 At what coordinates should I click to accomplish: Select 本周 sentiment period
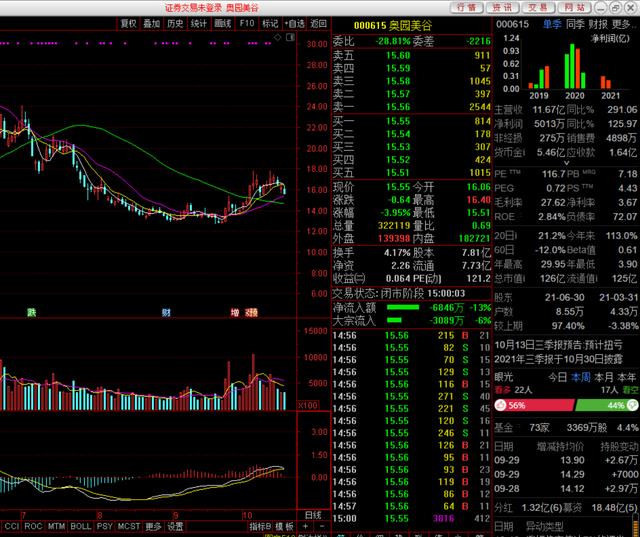tap(580, 377)
